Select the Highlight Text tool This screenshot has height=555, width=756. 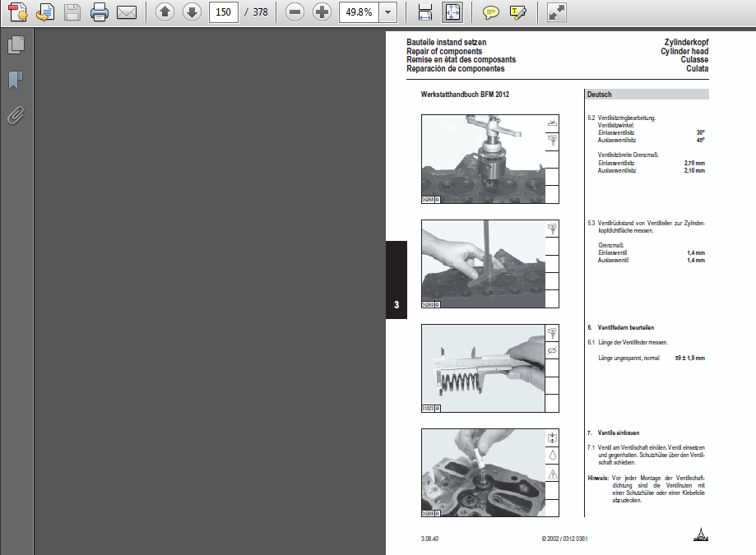(x=517, y=12)
